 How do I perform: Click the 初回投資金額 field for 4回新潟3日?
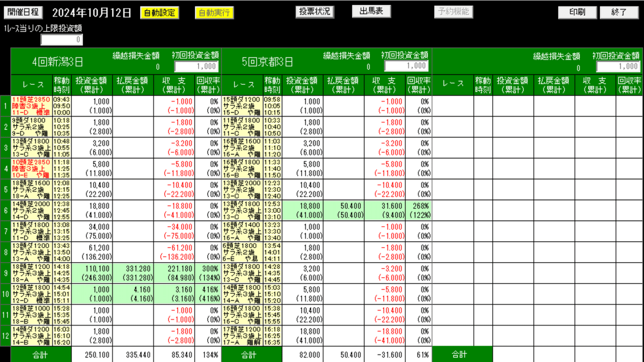[x=196, y=66]
